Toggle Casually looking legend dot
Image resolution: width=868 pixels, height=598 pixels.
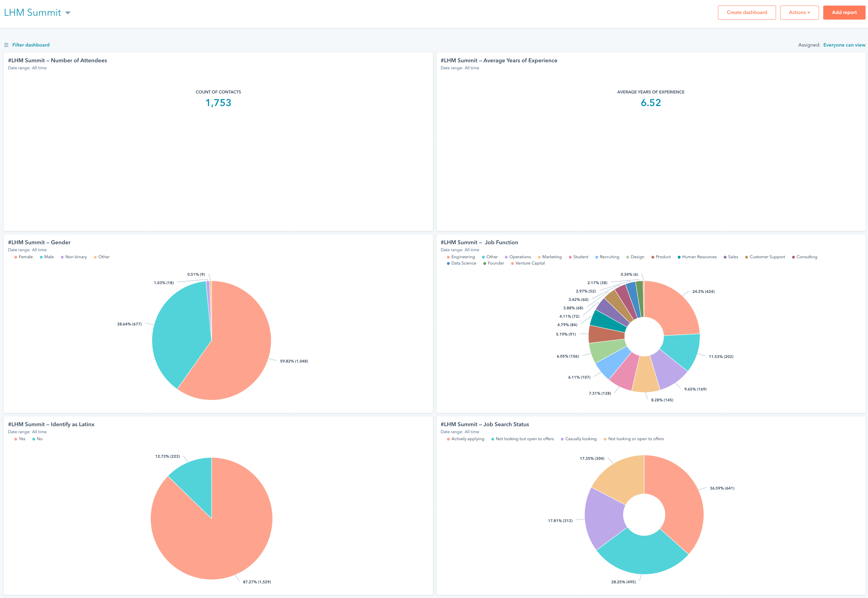562,439
